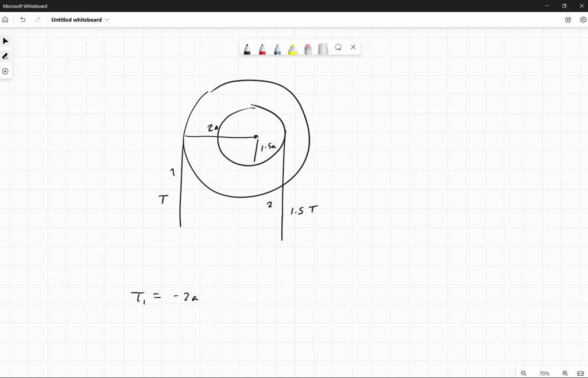588x378 pixels.
Task: Go to the Home screen
Action: point(5,19)
